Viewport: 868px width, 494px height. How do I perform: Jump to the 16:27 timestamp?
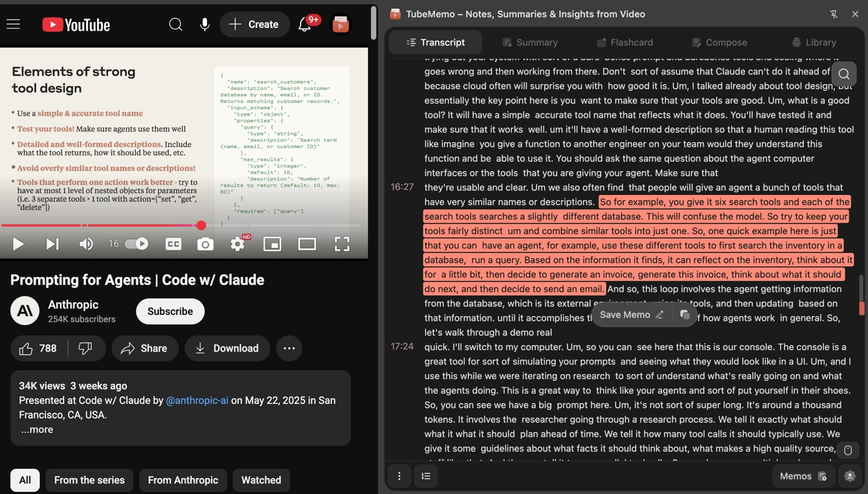[x=402, y=187]
